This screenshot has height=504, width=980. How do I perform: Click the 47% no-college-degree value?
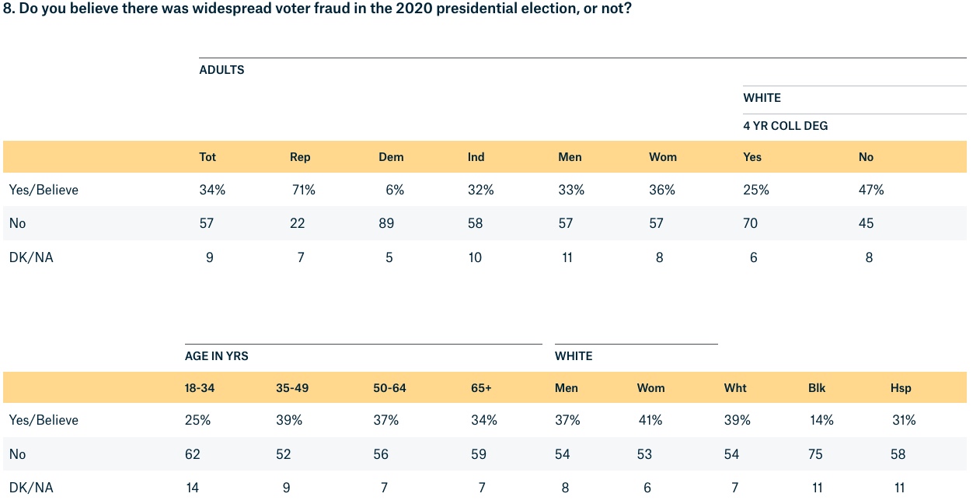871,190
